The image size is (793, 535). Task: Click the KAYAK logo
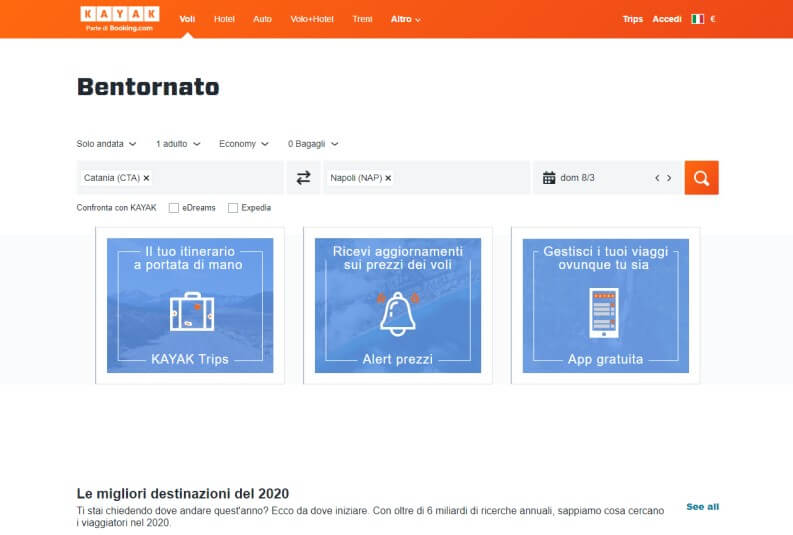pyautogui.click(x=120, y=19)
